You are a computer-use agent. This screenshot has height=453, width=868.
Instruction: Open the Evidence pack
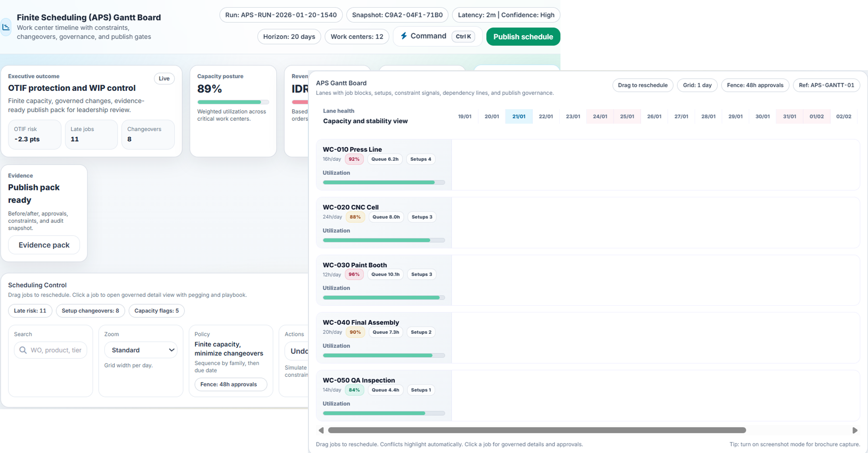(44, 245)
